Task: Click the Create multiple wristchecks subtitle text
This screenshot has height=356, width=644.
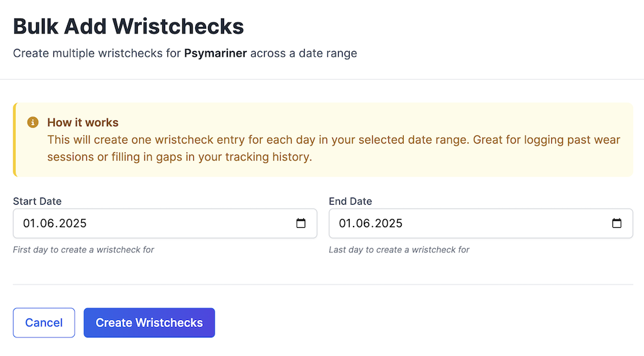Action: [97, 53]
